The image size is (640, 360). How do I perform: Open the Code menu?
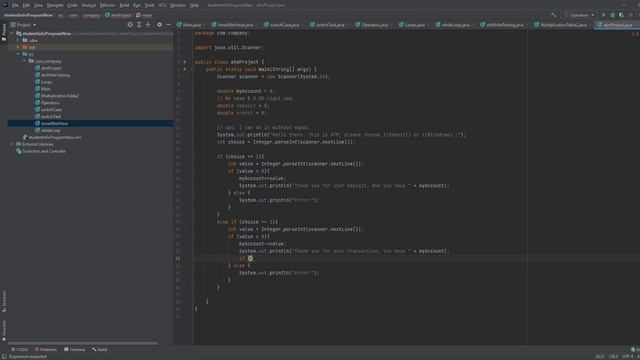tap(72, 5)
